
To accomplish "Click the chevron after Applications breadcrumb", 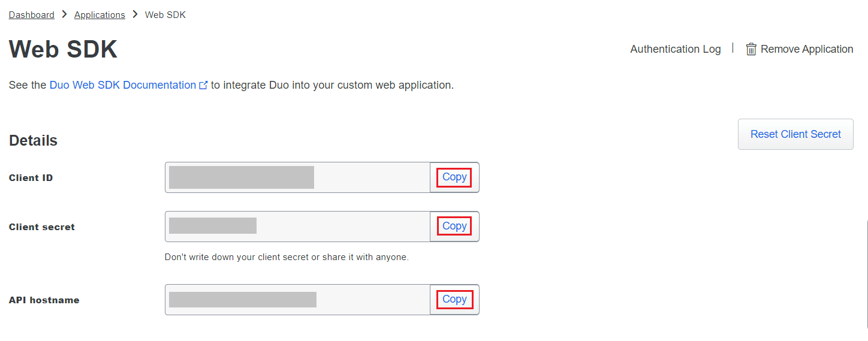I will (x=135, y=14).
